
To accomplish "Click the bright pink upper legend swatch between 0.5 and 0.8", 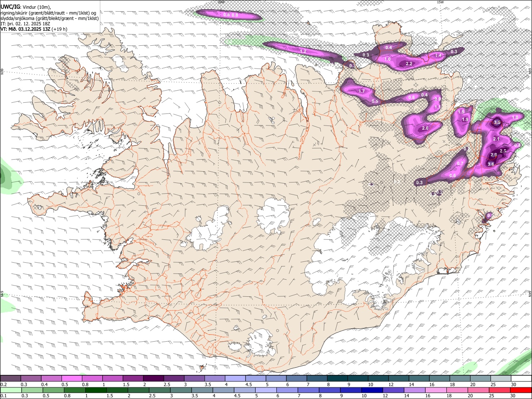I will coord(71,379).
